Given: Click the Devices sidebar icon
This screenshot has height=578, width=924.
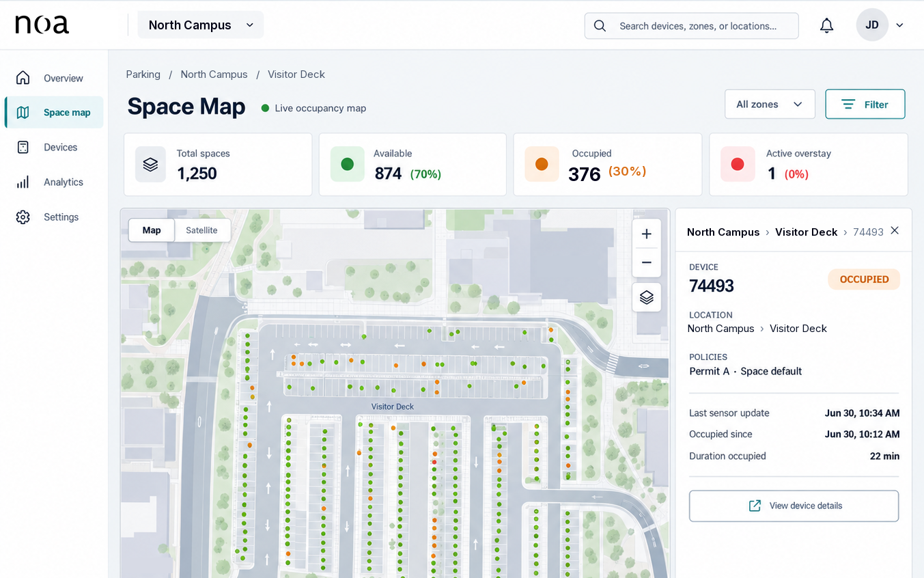Looking at the screenshot, I should coord(23,147).
